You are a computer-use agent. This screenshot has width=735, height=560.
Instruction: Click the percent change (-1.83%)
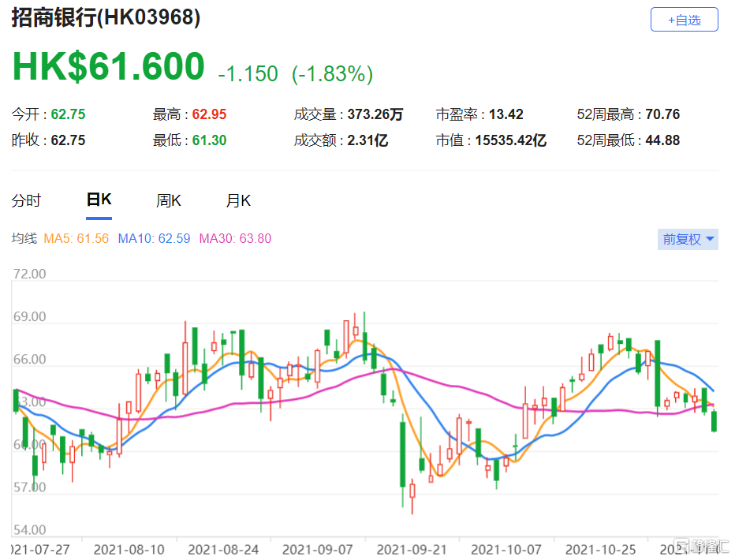(x=332, y=74)
